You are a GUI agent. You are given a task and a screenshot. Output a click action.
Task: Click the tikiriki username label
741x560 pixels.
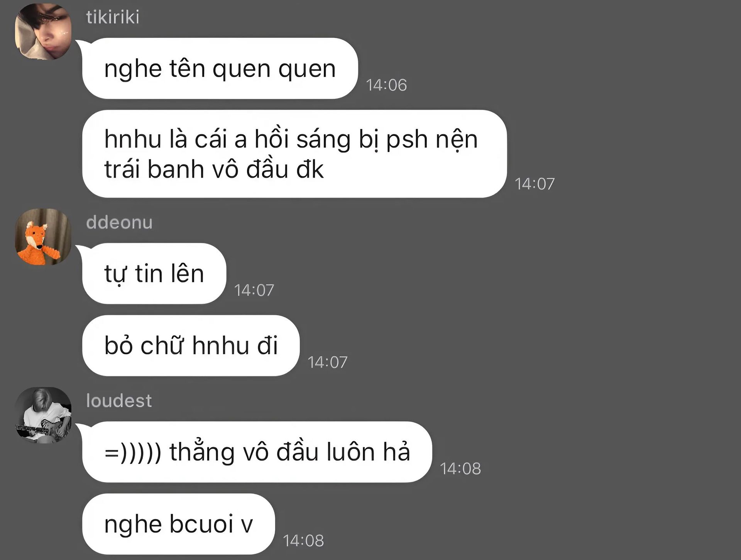112,17
